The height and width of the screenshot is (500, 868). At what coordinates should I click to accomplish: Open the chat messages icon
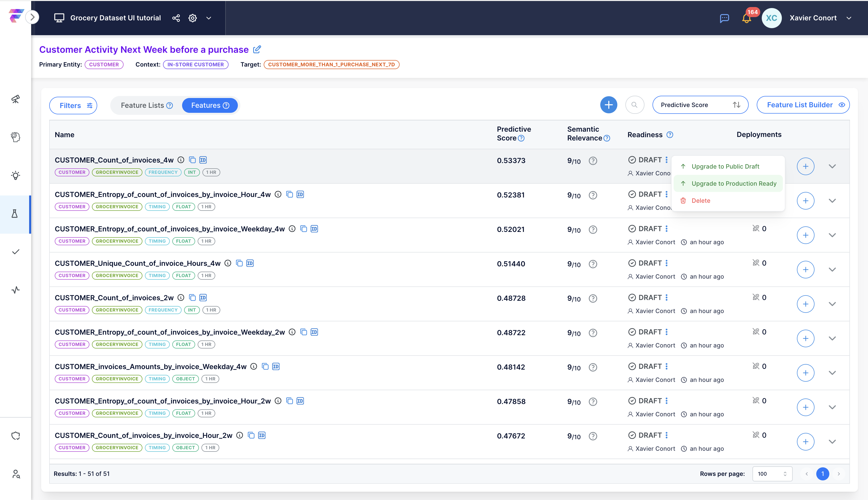(x=724, y=18)
